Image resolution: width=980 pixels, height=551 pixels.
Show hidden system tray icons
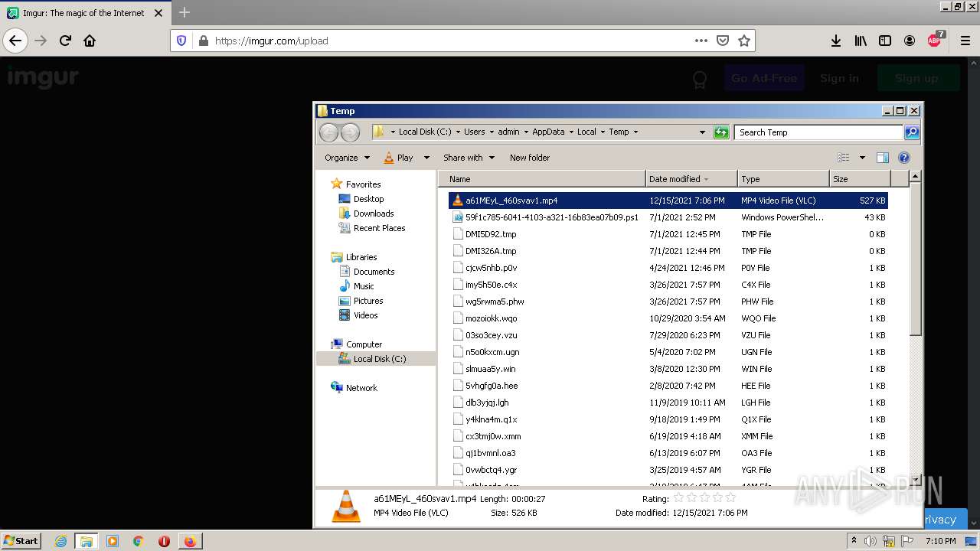(x=854, y=541)
